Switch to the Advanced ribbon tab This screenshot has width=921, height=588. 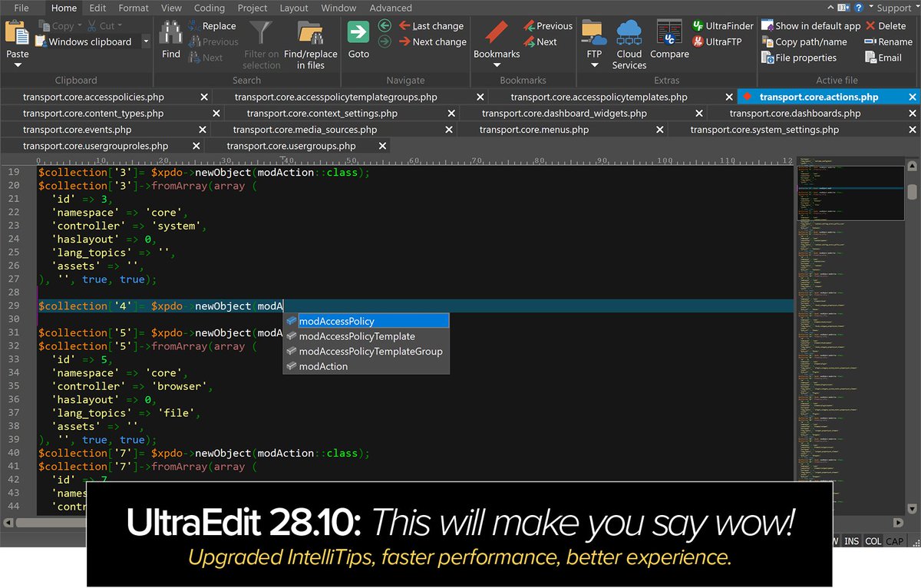click(x=391, y=8)
